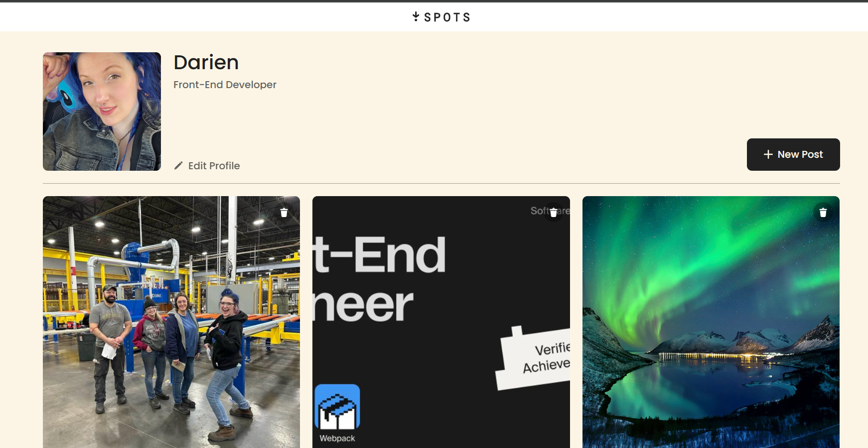868x448 pixels.
Task: Click the Front-End Developer subtitle text
Action: (x=224, y=84)
